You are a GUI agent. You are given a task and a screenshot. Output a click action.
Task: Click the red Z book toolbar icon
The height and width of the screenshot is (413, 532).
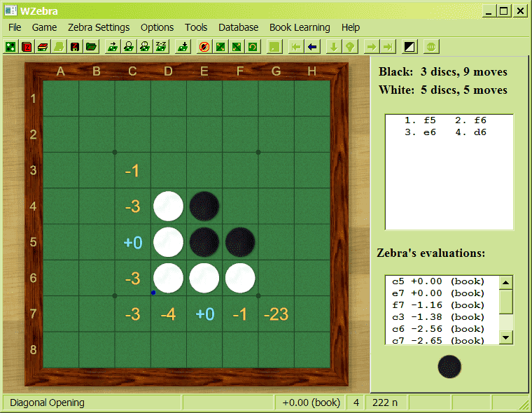pyautogui.click(x=27, y=47)
